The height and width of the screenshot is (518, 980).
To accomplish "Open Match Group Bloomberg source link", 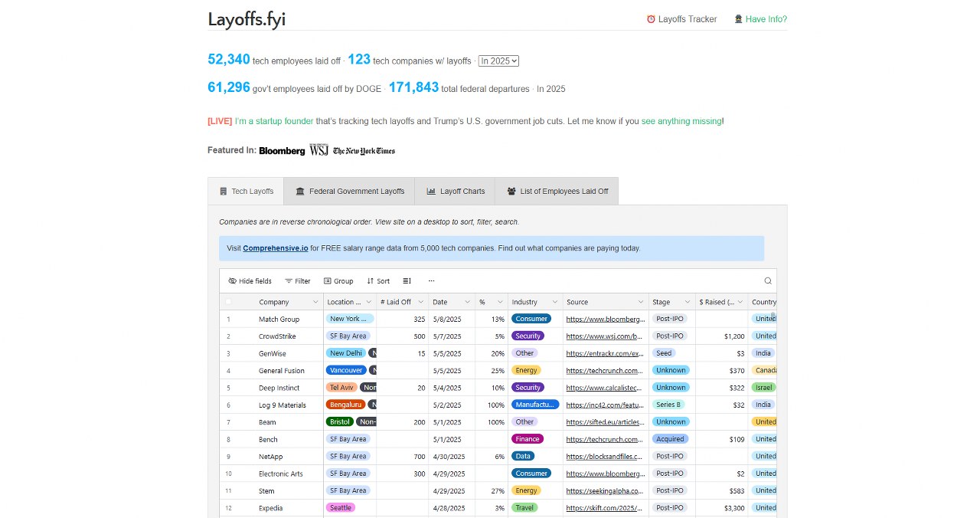I will [x=605, y=319].
